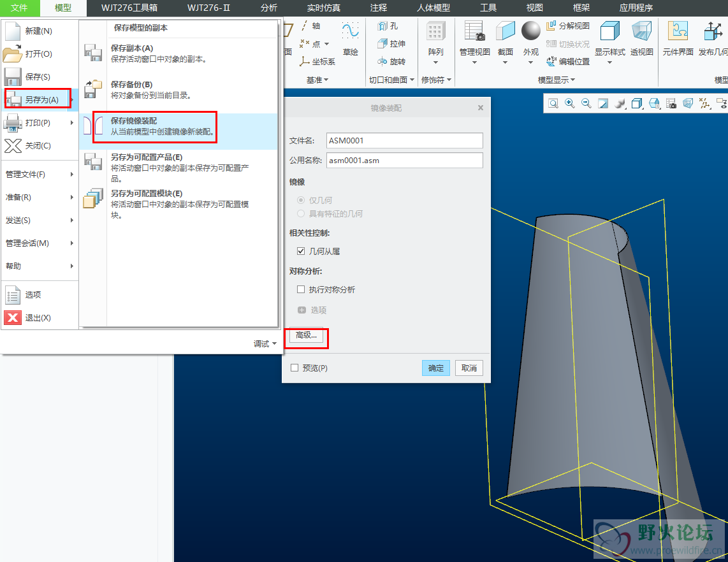Click the zoom out magnifier icon
The width and height of the screenshot is (728, 562).
[586, 103]
